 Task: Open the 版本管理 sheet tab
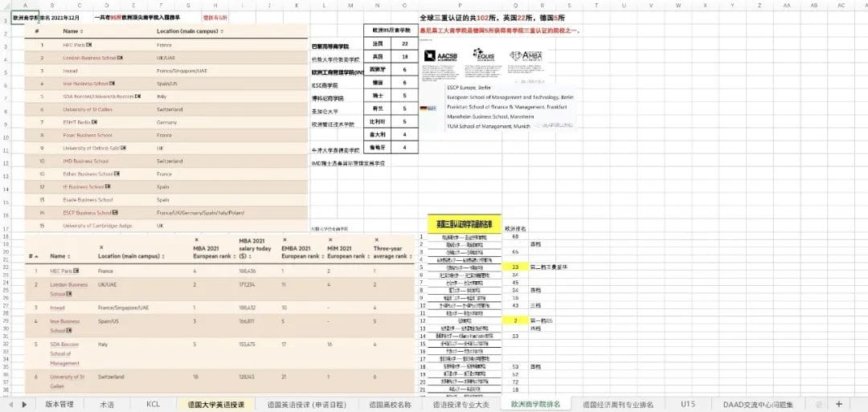pyautogui.click(x=59, y=404)
